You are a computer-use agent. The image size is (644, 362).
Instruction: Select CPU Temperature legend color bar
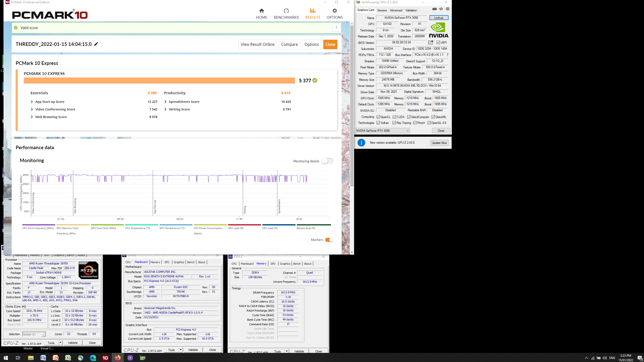click(142, 225)
